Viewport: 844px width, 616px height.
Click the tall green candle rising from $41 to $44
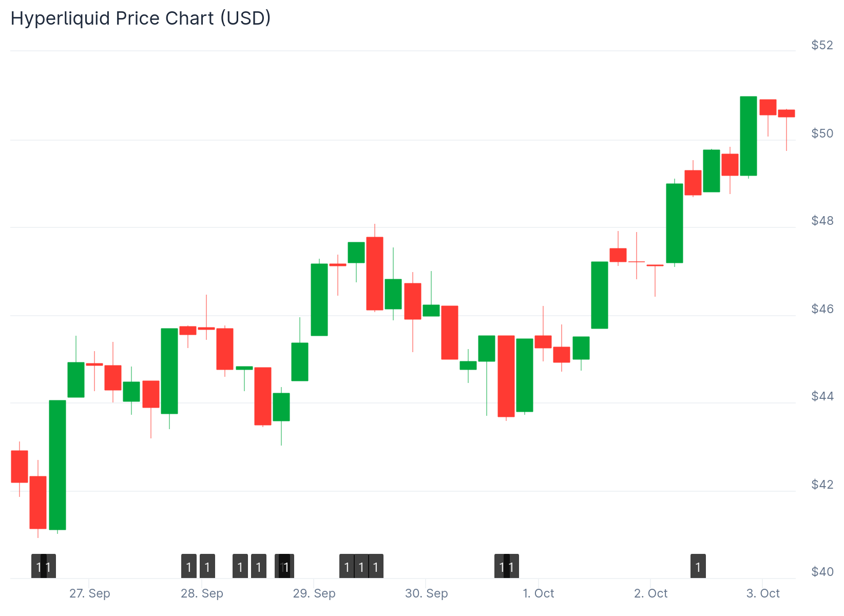click(x=57, y=465)
